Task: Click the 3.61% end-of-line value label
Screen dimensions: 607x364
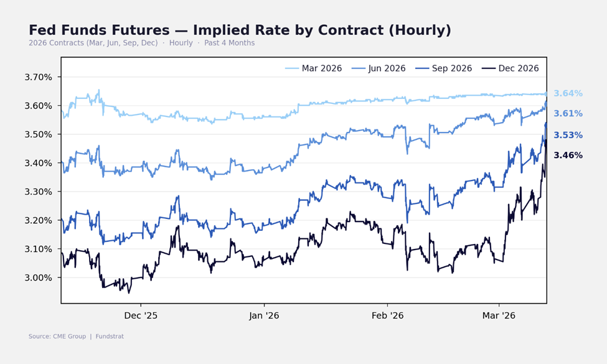Action: click(x=568, y=114)
